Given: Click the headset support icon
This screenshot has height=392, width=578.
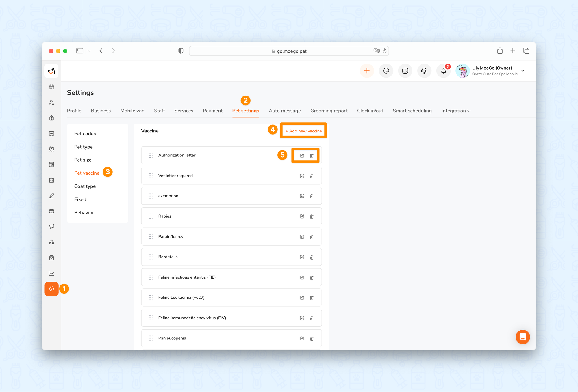Looking at the screenshot, I should [x=424, y=71].
